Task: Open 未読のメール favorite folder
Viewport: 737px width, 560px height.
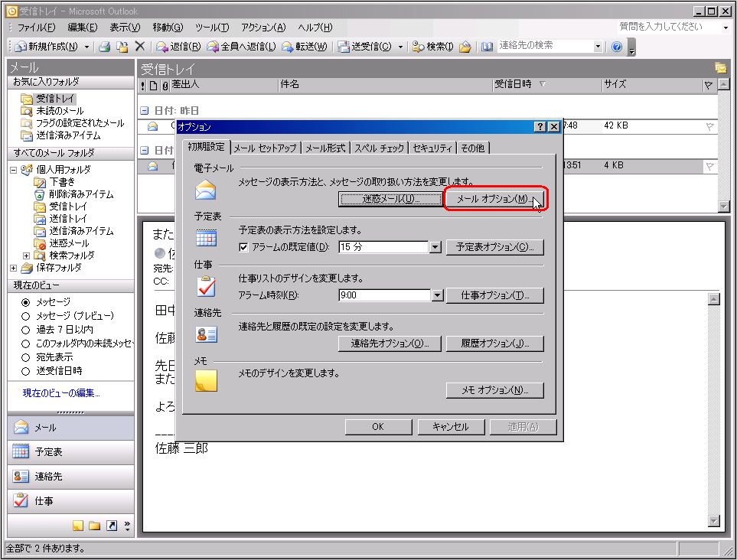Action: coord(60,111)
